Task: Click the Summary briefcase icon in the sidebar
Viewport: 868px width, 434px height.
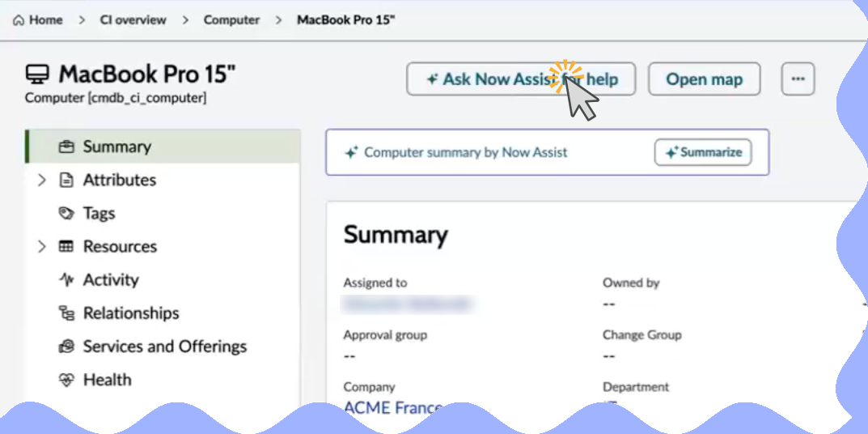Action: [x=66, y=147]
